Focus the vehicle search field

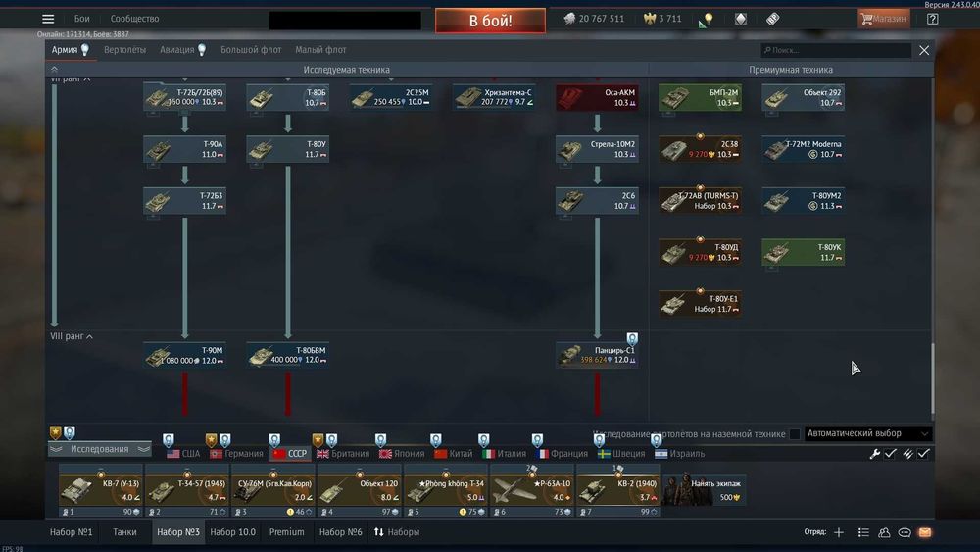836,50
